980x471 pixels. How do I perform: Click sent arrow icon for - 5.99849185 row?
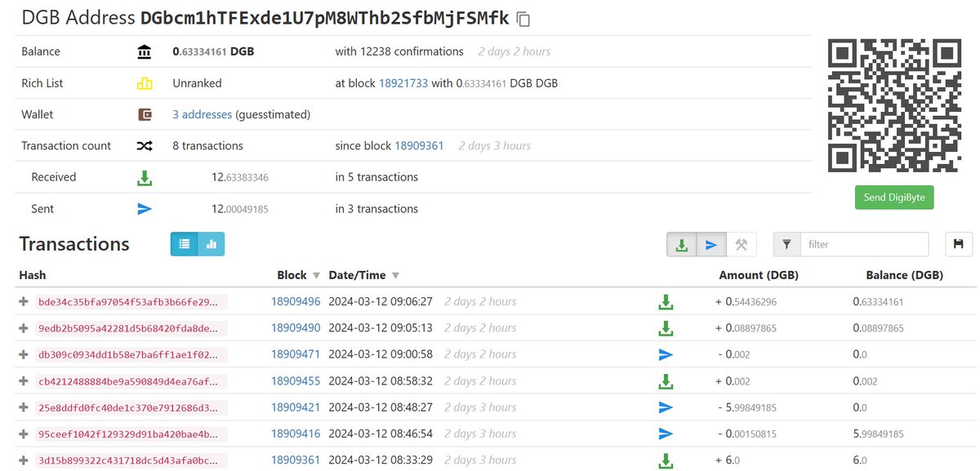point(666,407)
